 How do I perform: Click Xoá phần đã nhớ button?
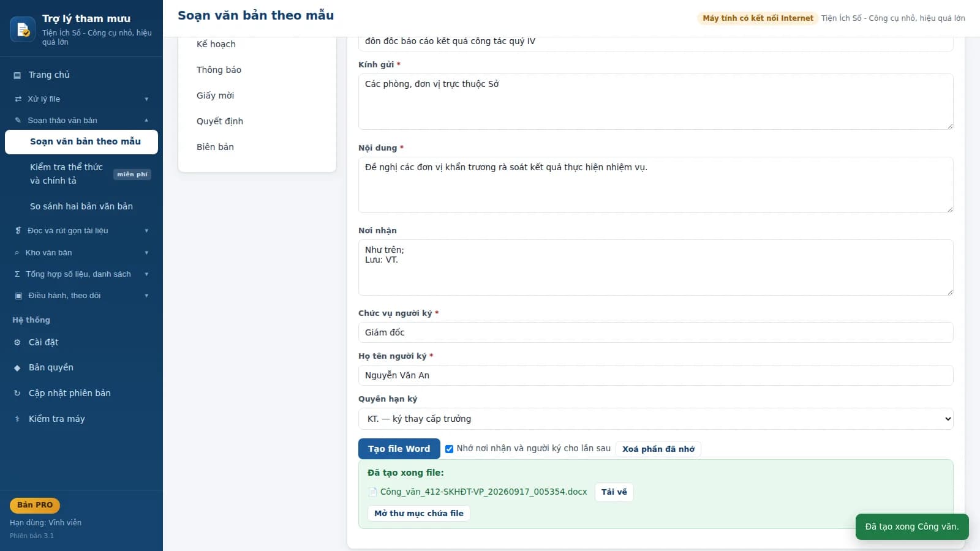658,449
